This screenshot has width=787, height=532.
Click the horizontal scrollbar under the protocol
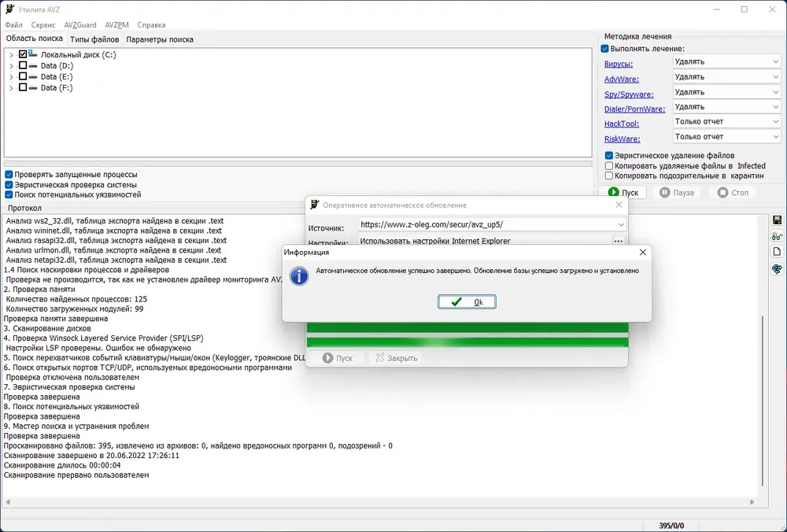(x=379, y=501)
